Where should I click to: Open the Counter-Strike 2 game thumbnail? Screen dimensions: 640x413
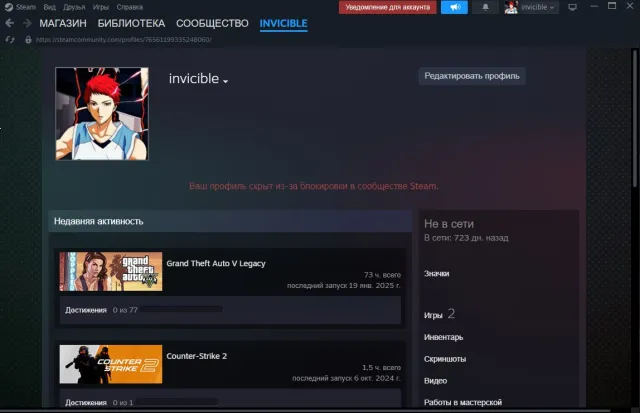111,364
